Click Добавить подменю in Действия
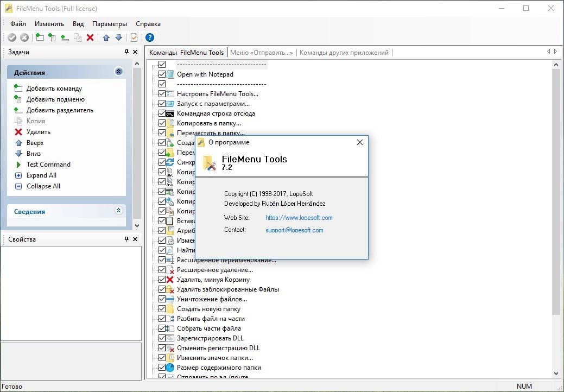This screenshot has width=564, height=392. pos(55,99)
